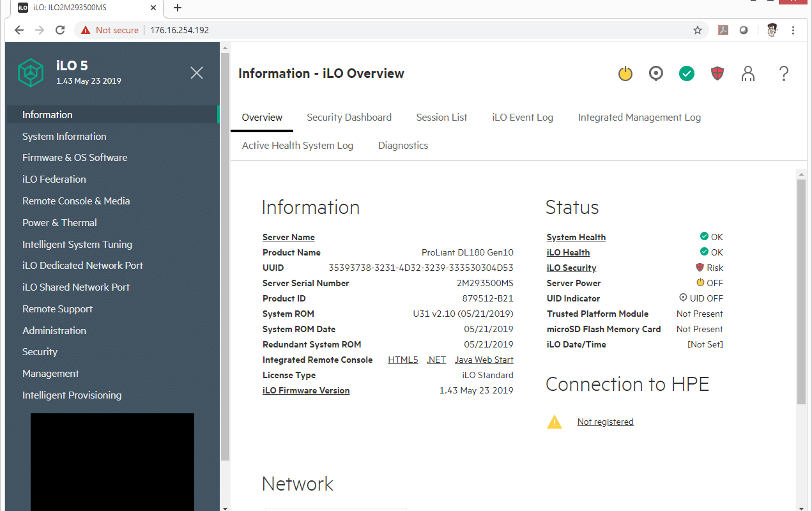Open the Chrome profile avatar
Image resolution: width=812 pixels, height=511 pixels.
point(772,30)
